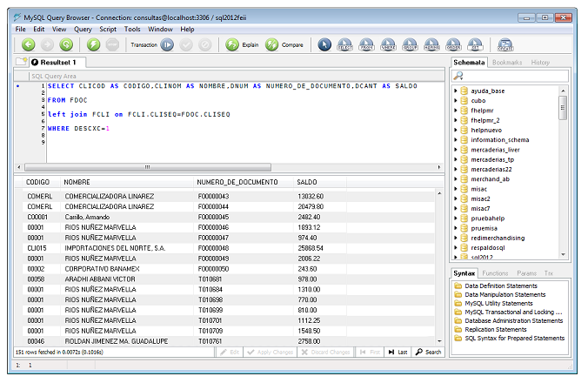Click the greyed-out rollback icon
The image size is (588, 383).
204,44
